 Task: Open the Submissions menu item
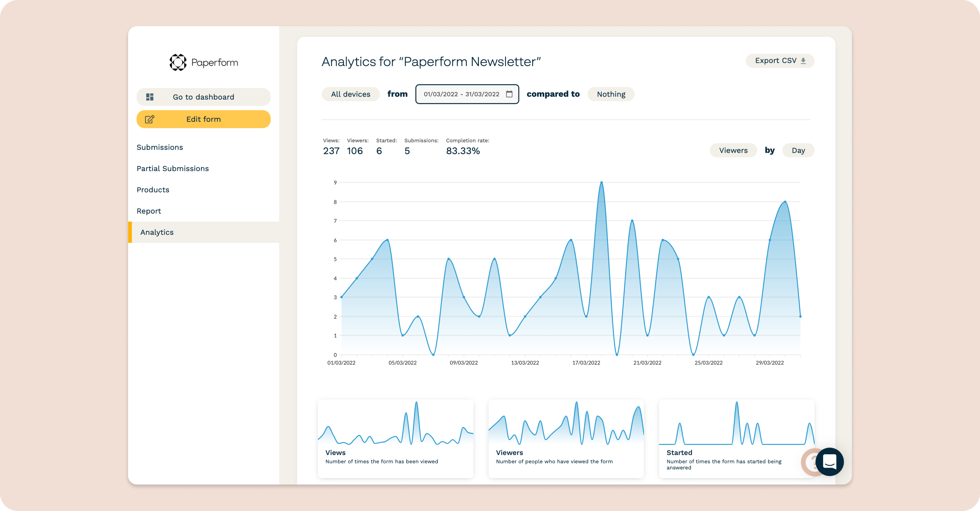tap(160, 147)
